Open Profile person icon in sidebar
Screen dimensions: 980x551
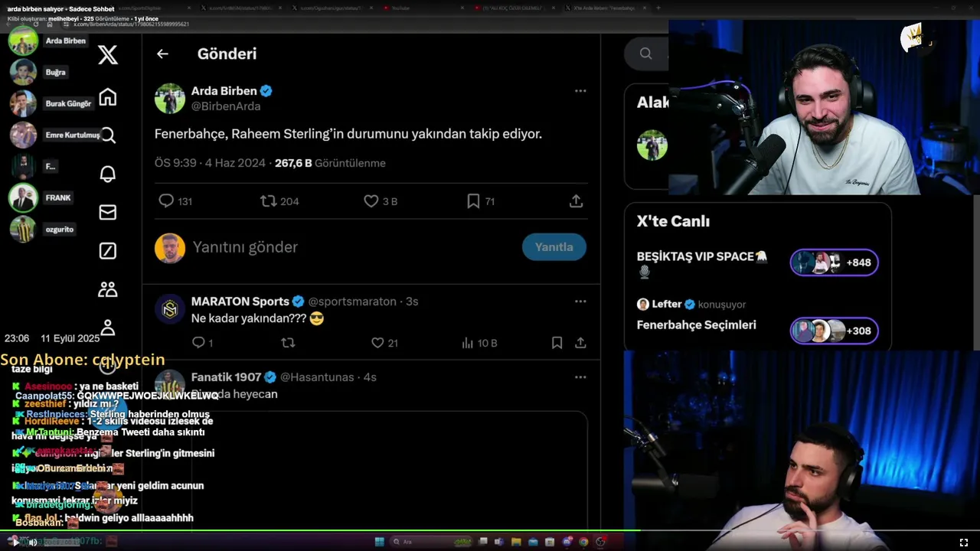pyautogui.click(x=108, y=328)
